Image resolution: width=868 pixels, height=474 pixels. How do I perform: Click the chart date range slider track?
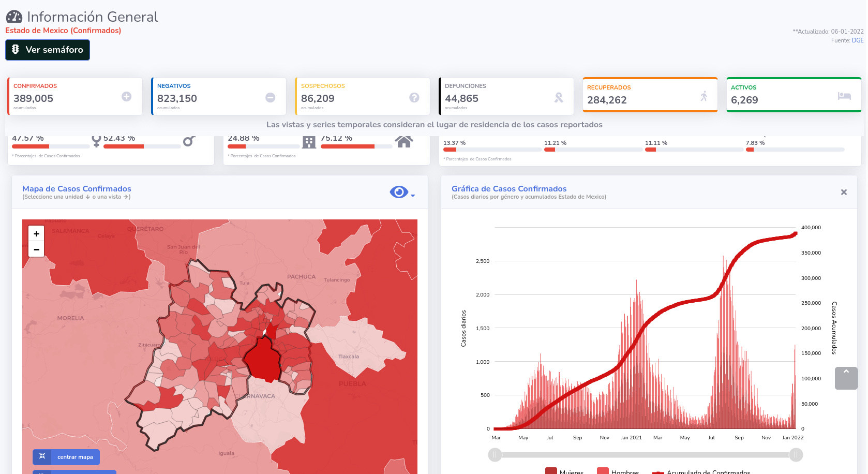pos(645,455)
